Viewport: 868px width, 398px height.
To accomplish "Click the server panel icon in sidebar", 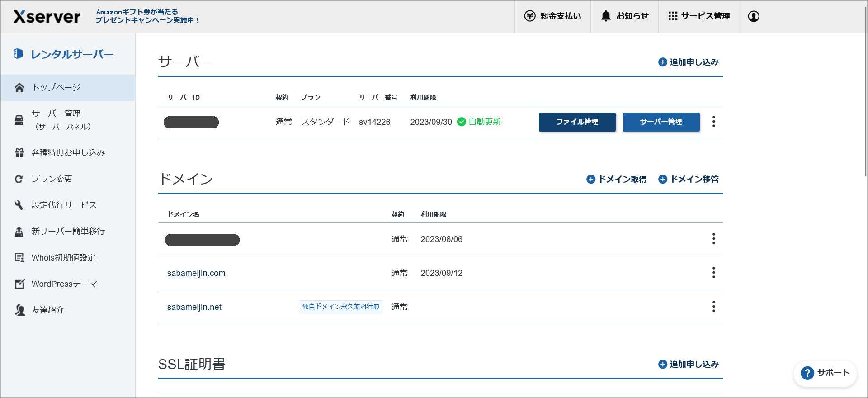I will [x=19, y=120].
